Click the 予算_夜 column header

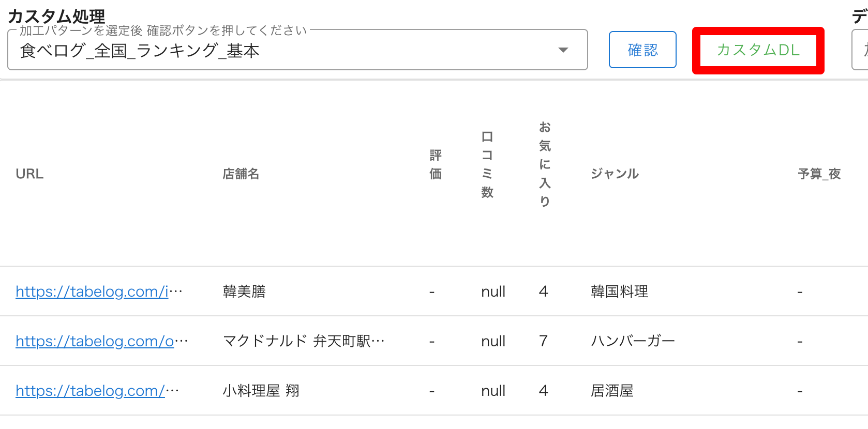pos(819,174)
